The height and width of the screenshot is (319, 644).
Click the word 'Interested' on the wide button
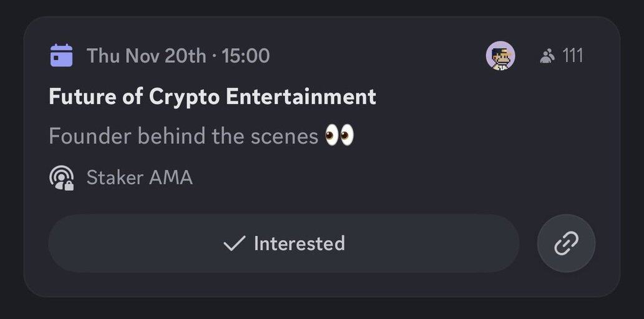[299, 243]
